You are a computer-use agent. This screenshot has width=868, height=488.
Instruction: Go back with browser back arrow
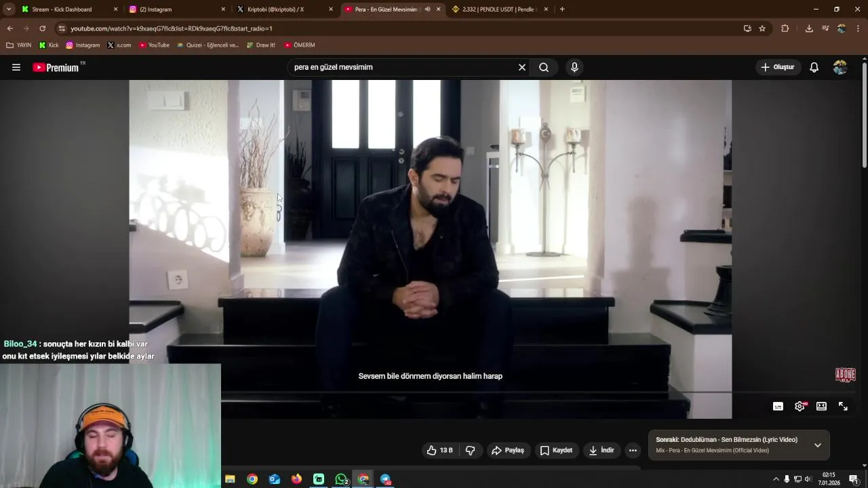9,28
